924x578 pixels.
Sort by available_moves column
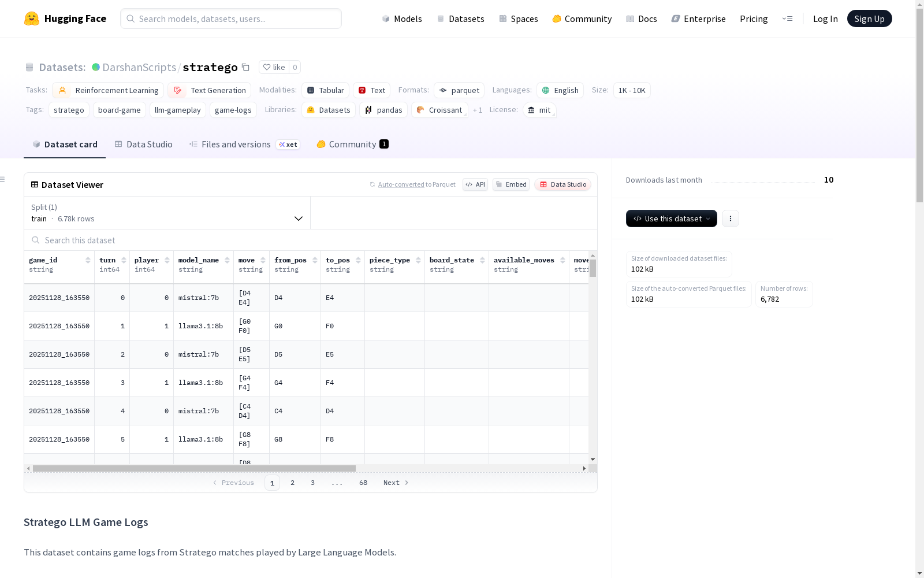click(x=563, y=260)
